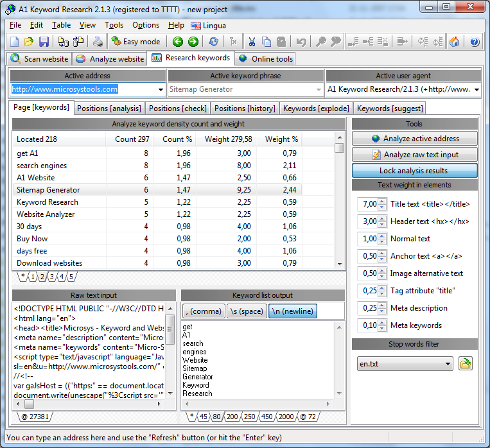This screenshot has height=448, width=490.
Task: Expand the Active address dropdown
Action: click(x=161, y=90)
